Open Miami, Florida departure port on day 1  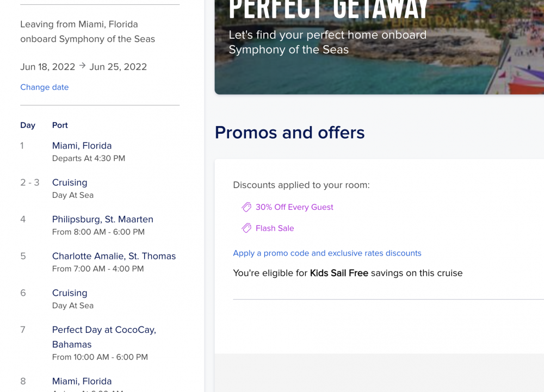(82, 146)
